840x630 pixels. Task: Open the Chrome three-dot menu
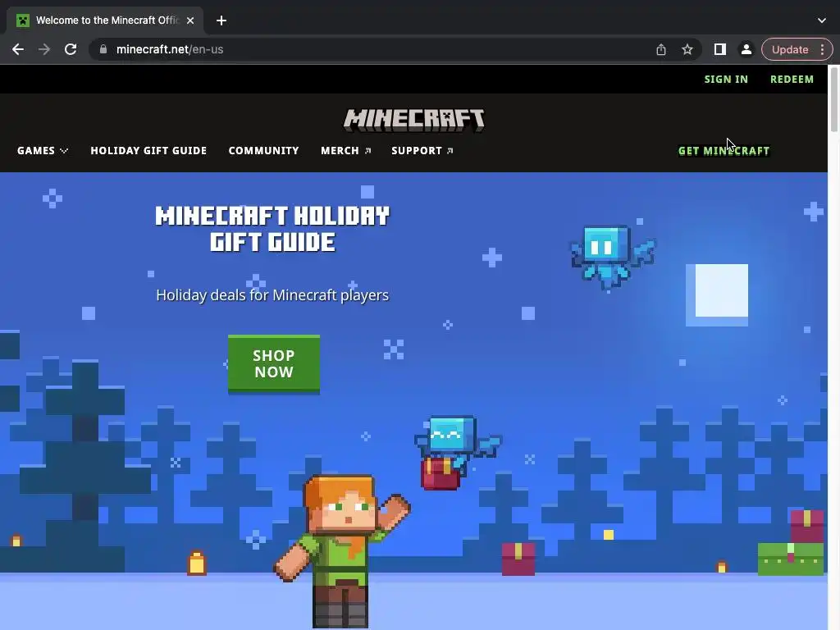(822, 49)
